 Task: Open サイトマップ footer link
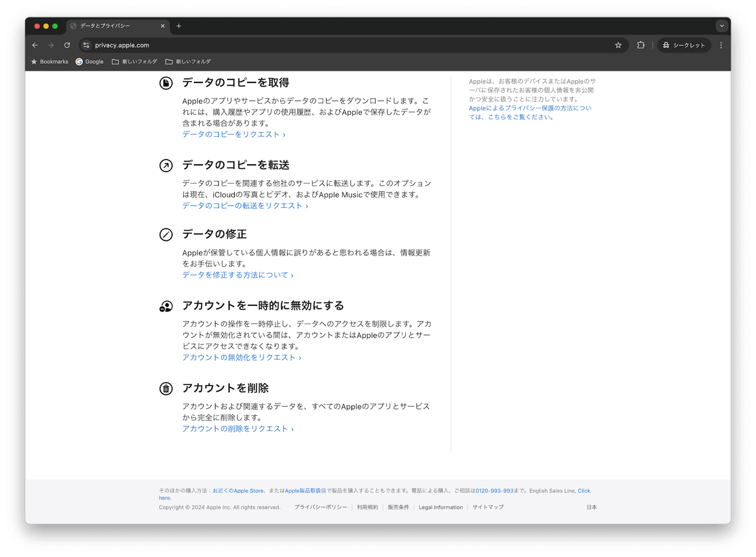(488, 507)
